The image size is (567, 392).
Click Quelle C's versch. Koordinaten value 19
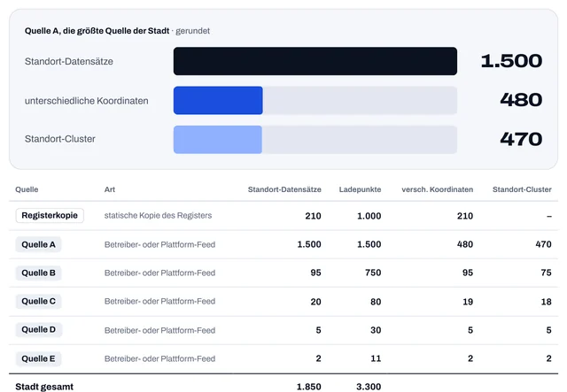pyautogui.click(x=468, y=302)
